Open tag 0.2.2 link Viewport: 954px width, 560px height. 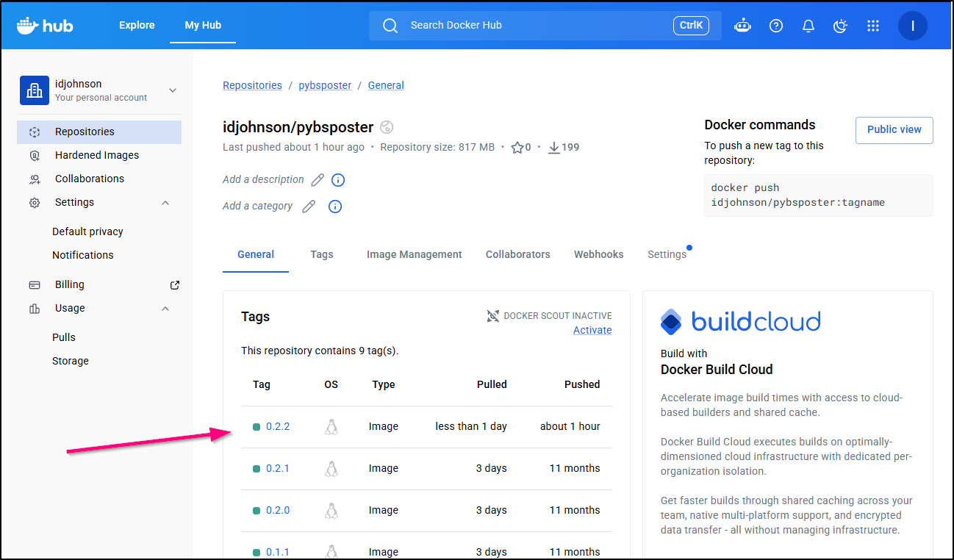pos(278,426)
